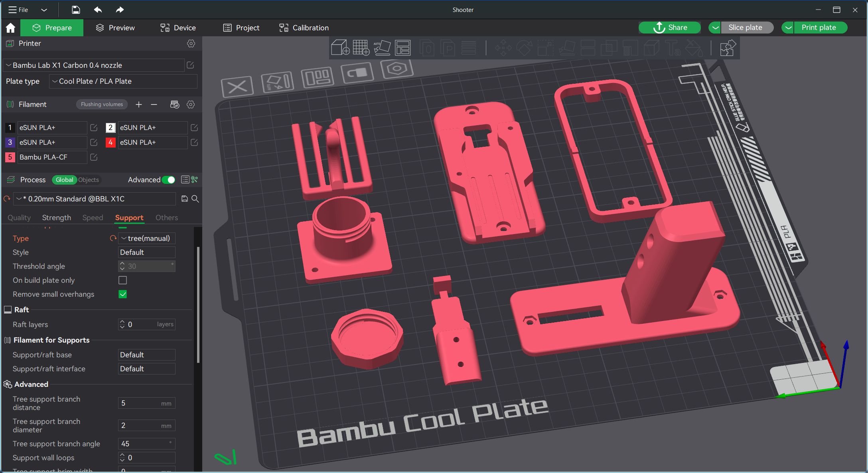Toggle the Advanced settings switch
868x473 pixels.
[169, 180]
